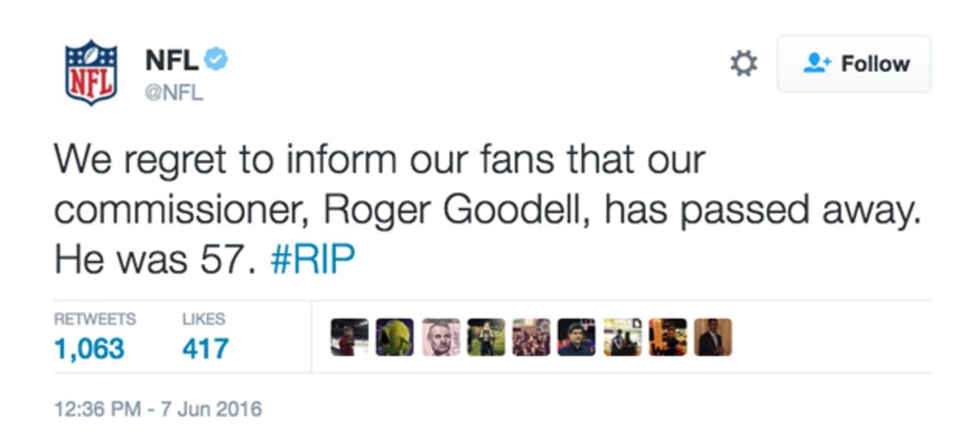Viewport: 980px width, 440px height.
Task: Click the #RIP hashtag
Action: (x=313, y=260)
